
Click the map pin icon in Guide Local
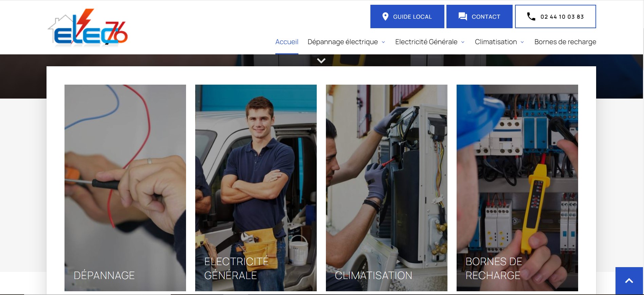385,17
